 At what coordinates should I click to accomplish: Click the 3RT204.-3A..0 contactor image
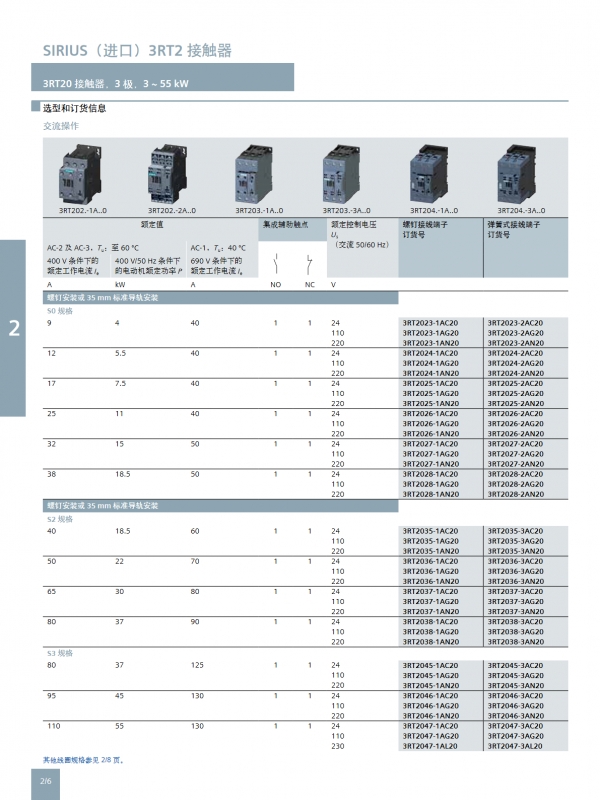[x=516, y=174]
